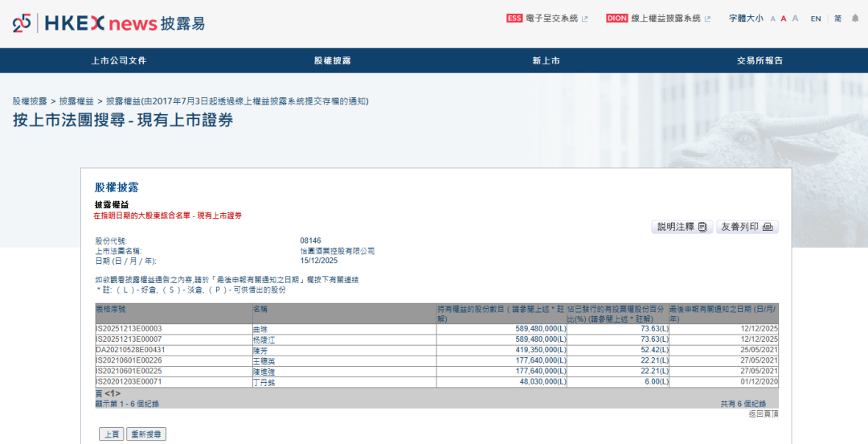868x444 pixels.
Task: Go to 披露權益 in the breadcrumb
Action: [76, 101]
